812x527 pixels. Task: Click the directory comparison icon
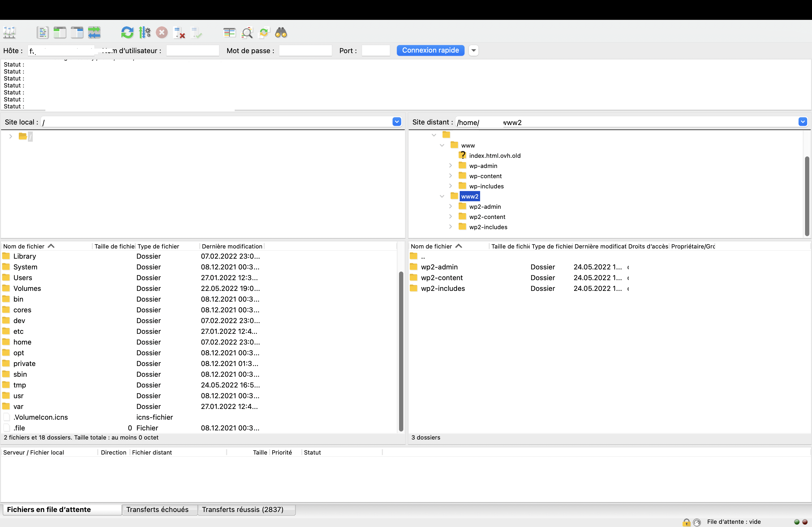[x=247, y=33]
